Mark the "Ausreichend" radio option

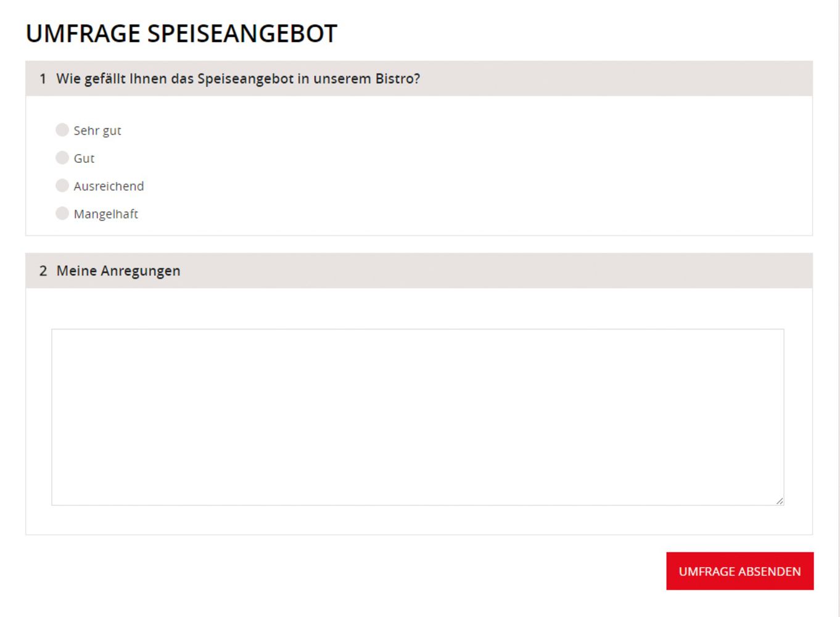coord(62,185)
